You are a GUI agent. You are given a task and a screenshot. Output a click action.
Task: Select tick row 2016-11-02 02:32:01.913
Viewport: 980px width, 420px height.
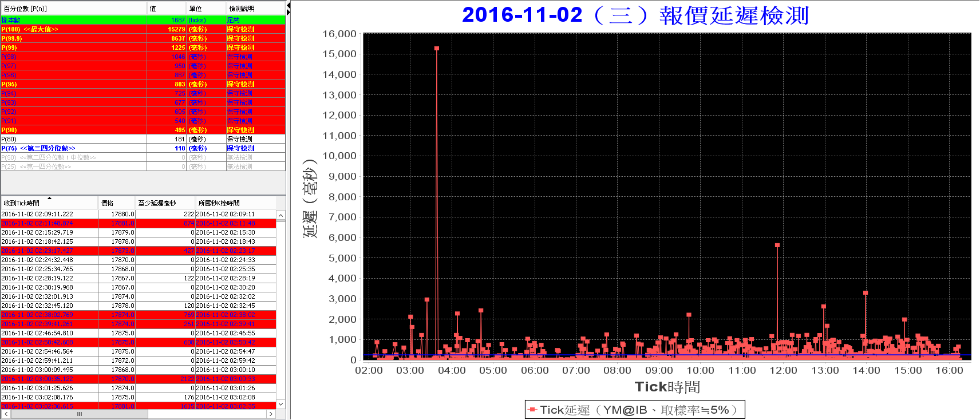coord(139,296)
